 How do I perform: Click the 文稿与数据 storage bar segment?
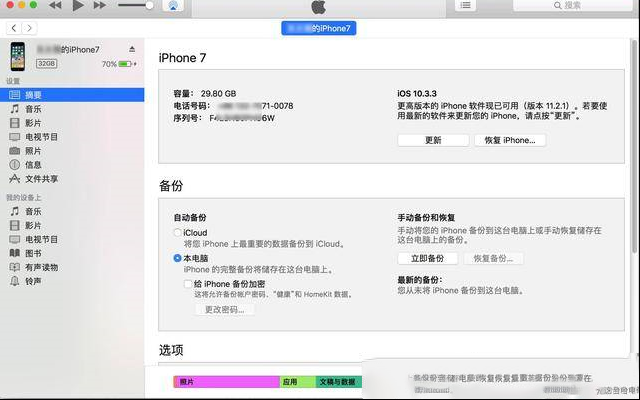339,382
